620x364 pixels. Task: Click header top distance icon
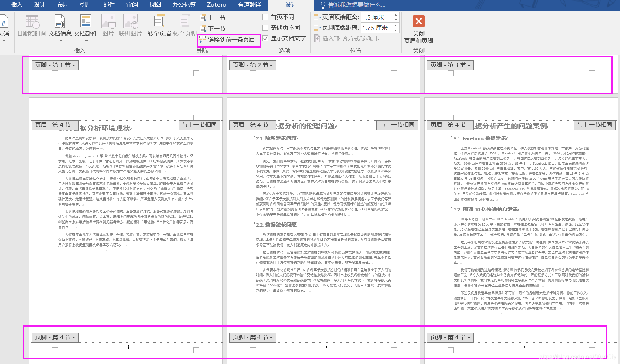317,17
